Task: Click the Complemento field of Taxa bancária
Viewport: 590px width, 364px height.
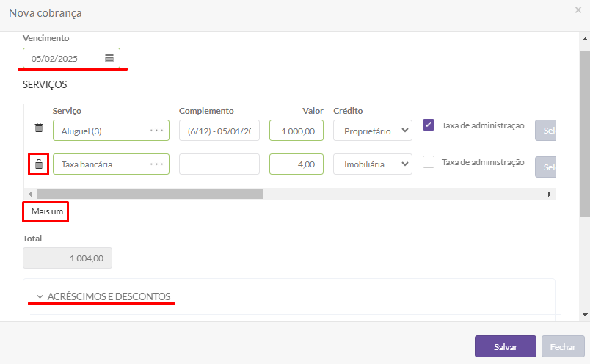Action: pos(219,164)
